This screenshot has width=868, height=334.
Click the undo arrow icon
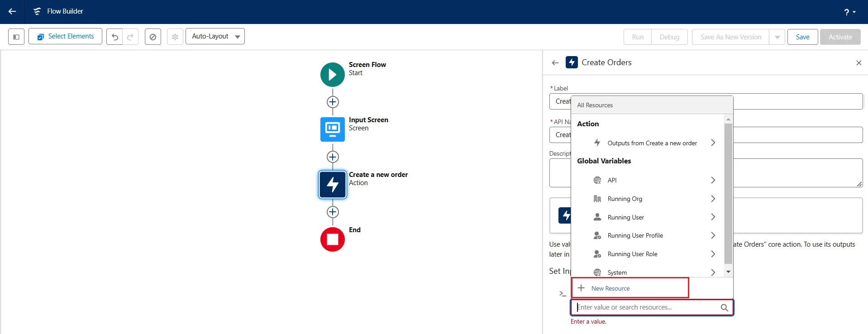coord(115,37)
